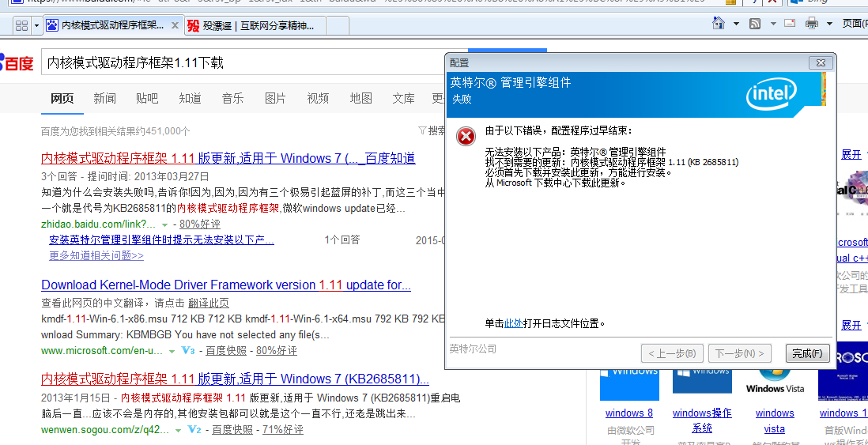
Task: Open 更多知道相关问题>> link
Action: pyautogui.click(x=96, y=255)
